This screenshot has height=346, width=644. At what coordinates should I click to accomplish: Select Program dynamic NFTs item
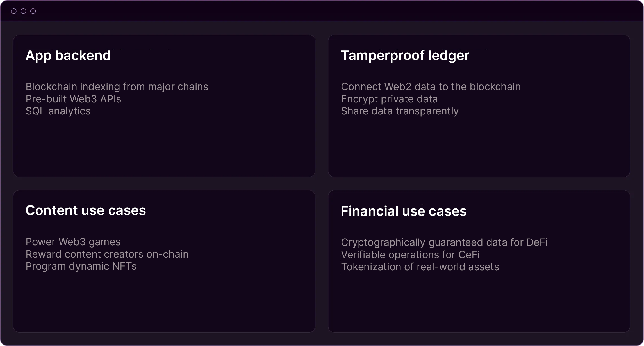[81, 266]
